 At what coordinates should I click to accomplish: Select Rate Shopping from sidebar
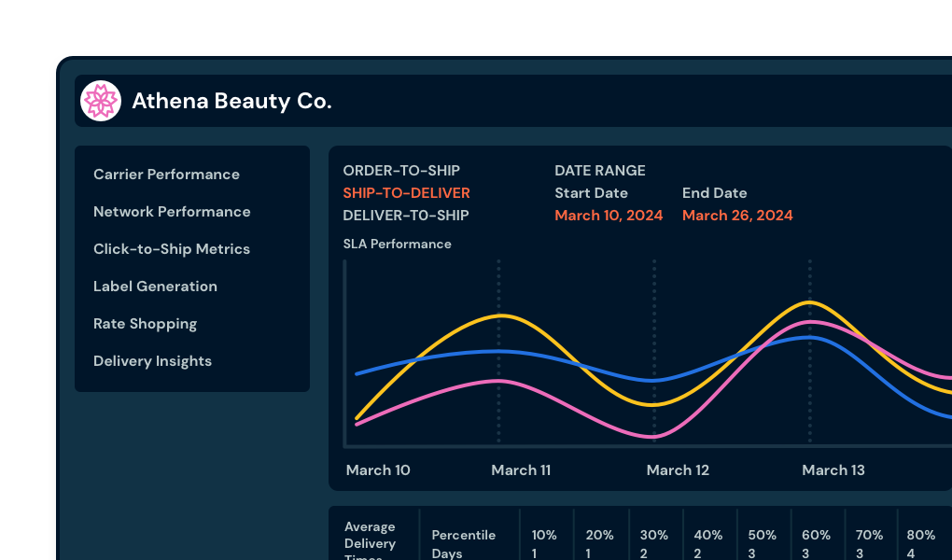point(145,324)
